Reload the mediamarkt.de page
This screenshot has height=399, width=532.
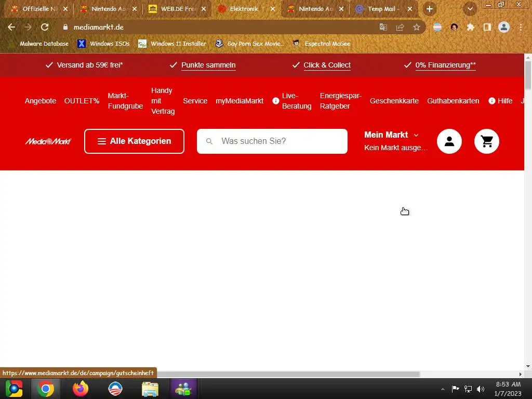[x=45, y=27]
